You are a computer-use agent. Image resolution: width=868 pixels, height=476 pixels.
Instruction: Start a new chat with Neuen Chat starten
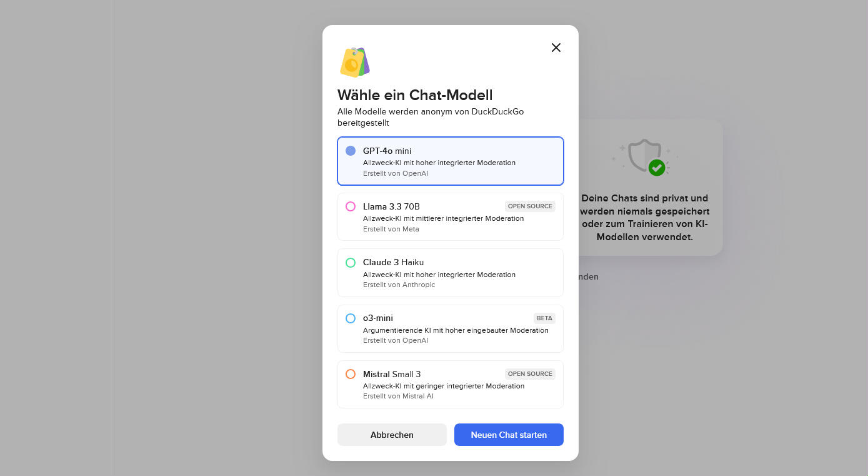pyautogui.click(x=509, y=435)
